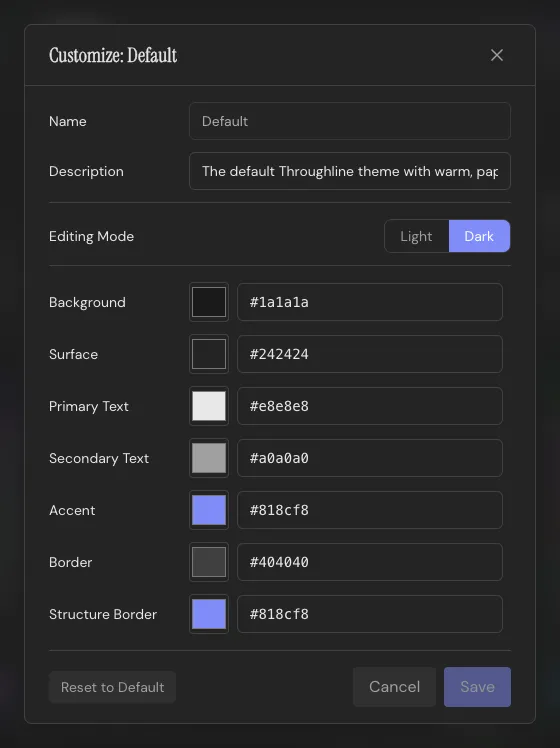Image resolution: width=560 pixels, height=748 pixels.
Task: Edit the Primary Text hex value #e8e8e8
Action: click(370, 406)
